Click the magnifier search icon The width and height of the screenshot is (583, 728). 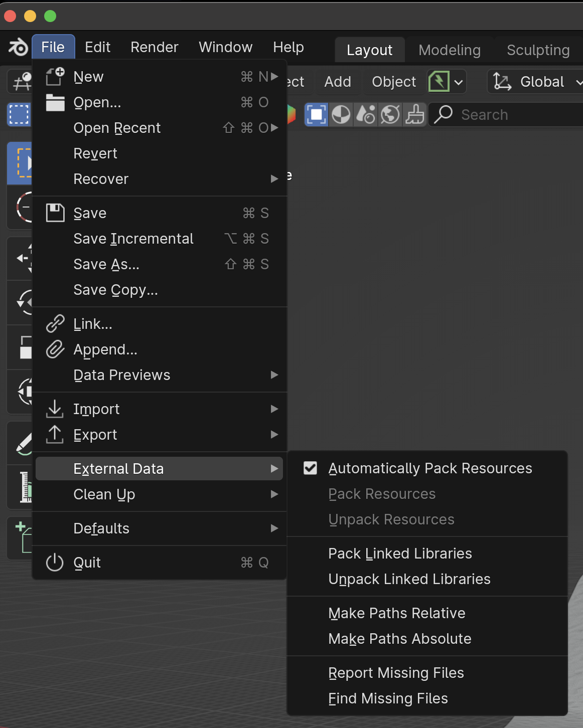[444, 115]
